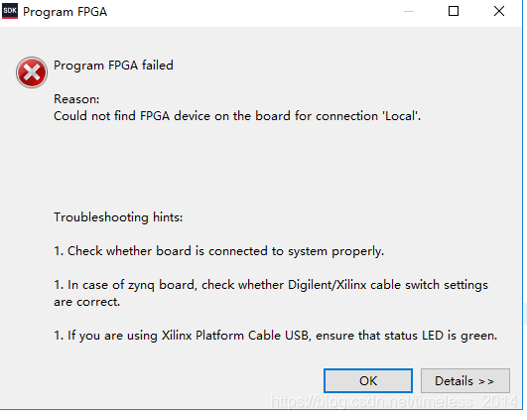Expand error details with Details >> button

pyautogui.click(x=465, y=380)
